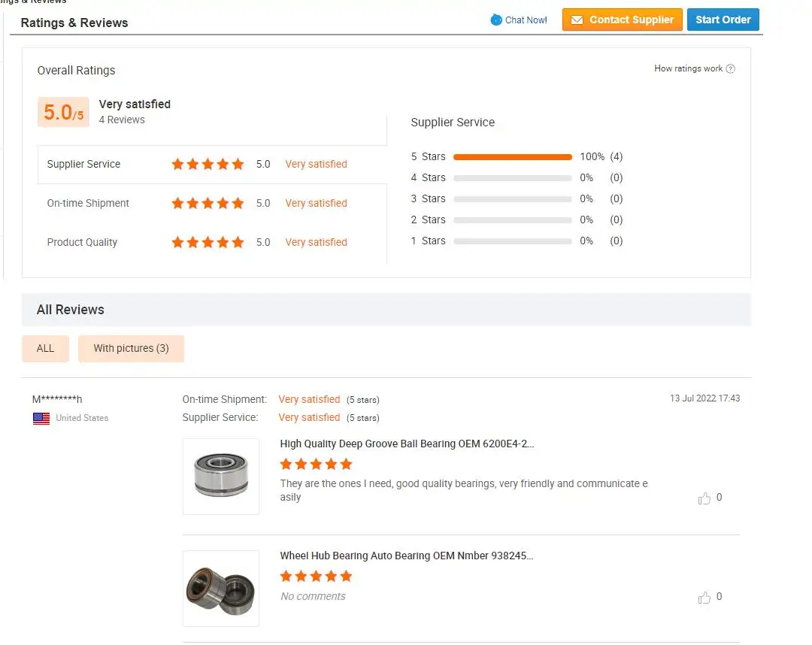
Task: Click the Ratings & Reviews heading
Action: (x=74, y=23)
